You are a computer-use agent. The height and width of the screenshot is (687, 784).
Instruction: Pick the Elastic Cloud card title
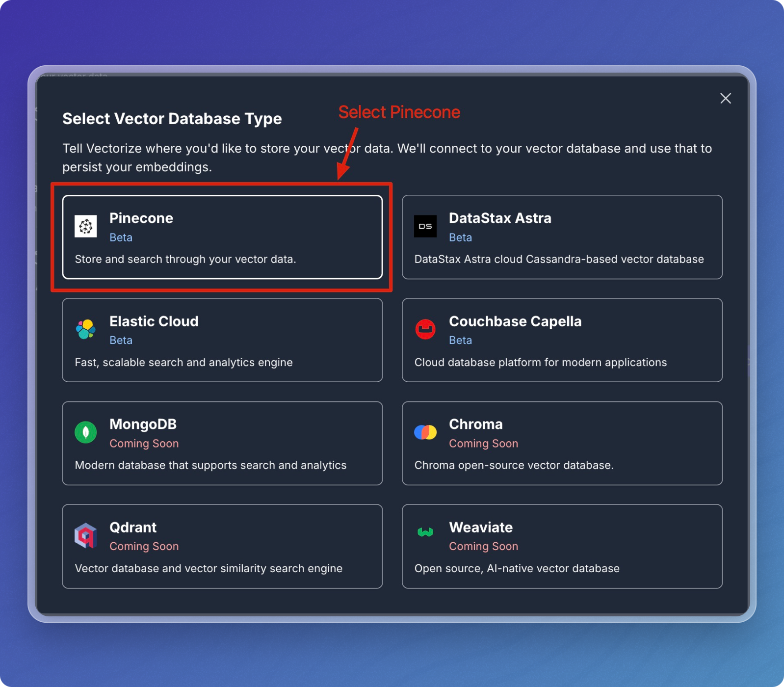[154, 321]
